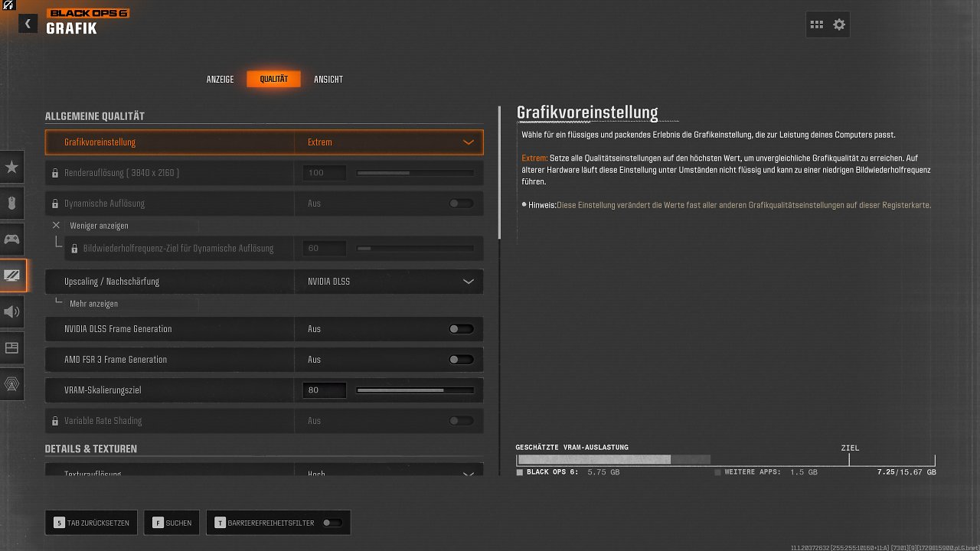This screenshot has height=551, width=980.
Task: Adjust the VRAM-Skalierungsziel slider
Action: click(415, 390)
